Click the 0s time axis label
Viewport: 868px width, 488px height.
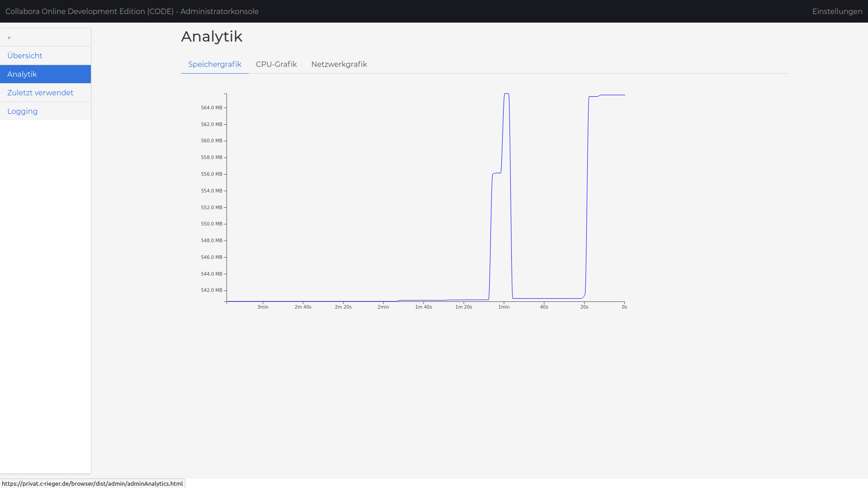(624, 307)
